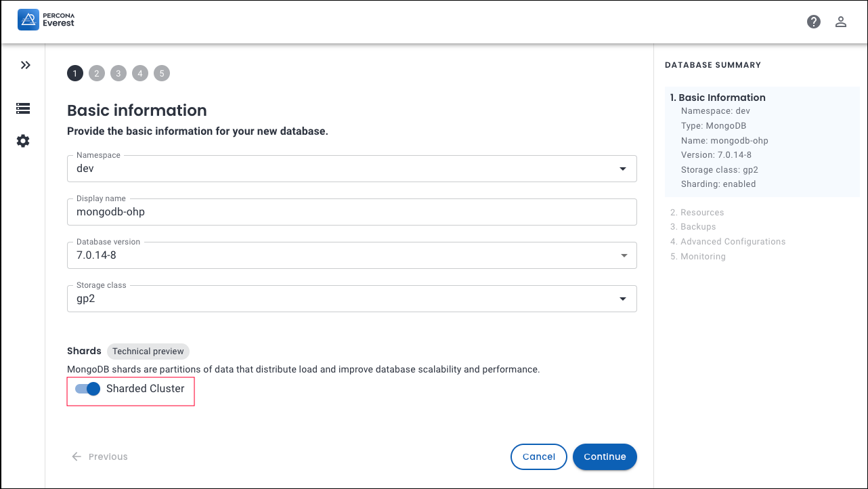Click the Display name text field

click(351, 212)
